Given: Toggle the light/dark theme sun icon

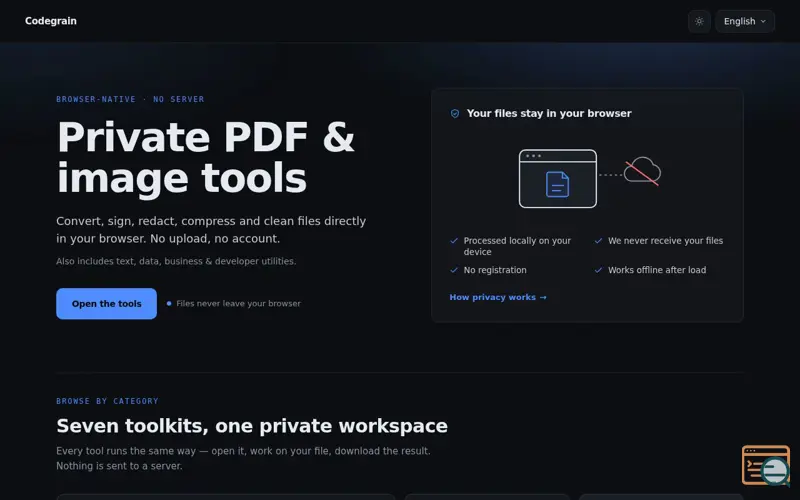Looking at the screenshot, I should pyautogui.click(x=699, y=21).
